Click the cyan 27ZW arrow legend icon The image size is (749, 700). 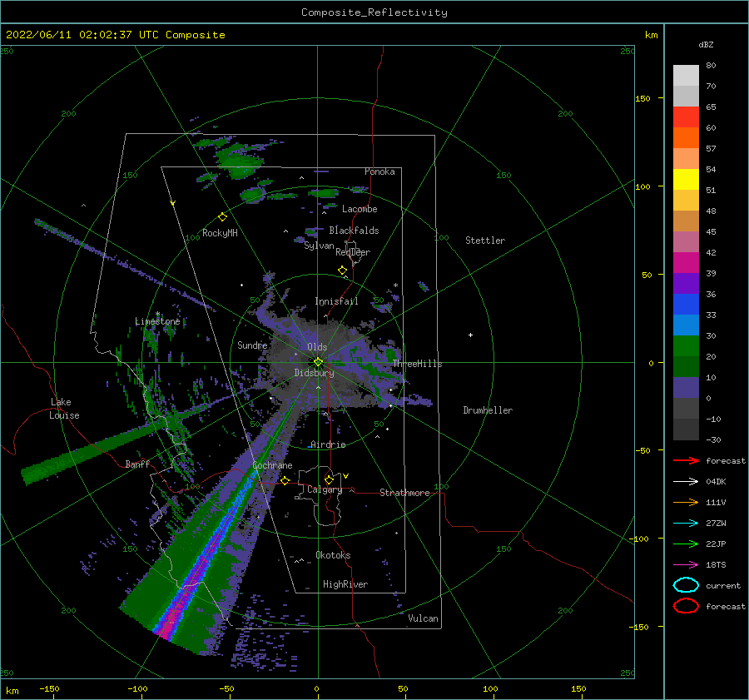coord(686,524)
